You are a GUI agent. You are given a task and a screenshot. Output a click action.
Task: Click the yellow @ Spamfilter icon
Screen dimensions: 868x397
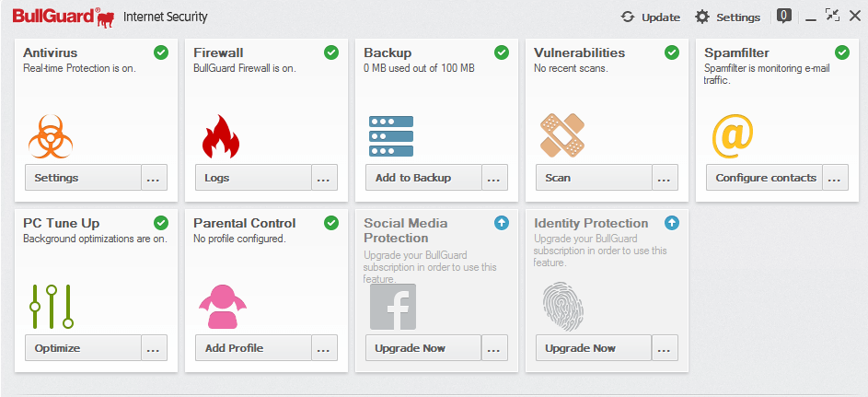733,136
